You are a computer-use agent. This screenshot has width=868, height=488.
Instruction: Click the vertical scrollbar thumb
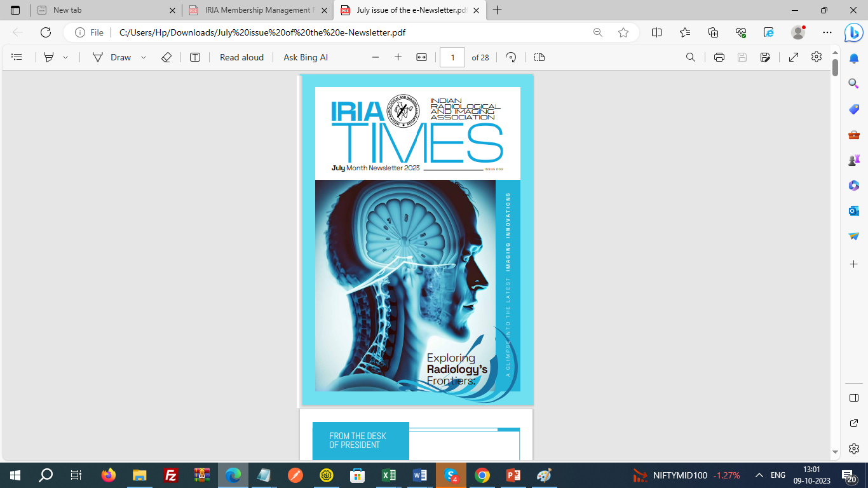coord(835,67)
